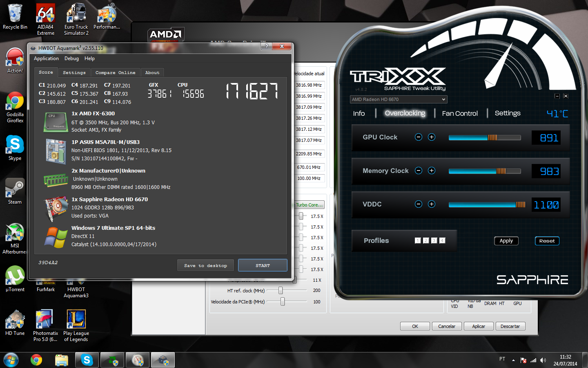Open Photomatix Pro 5.0 shortcut
The height and width of the screenshot is (368, 588).
pos(46,326)
